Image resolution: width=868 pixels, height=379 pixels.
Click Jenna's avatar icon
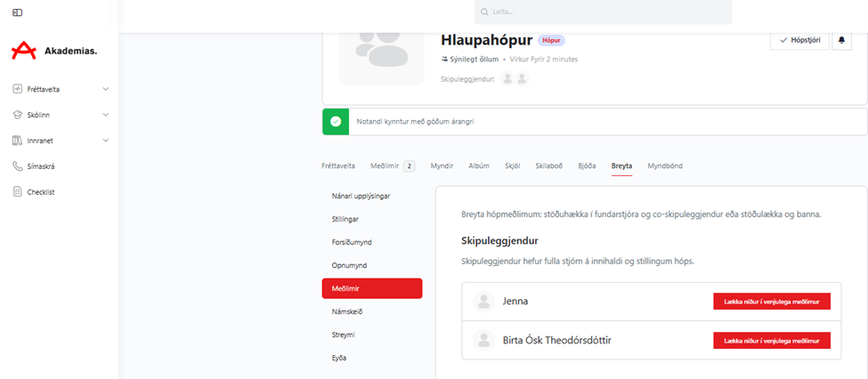(483, 302)
